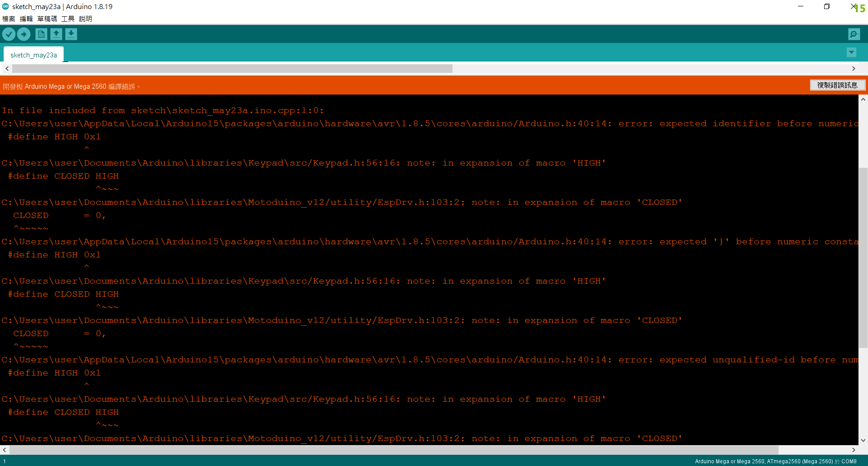Click the Open sketch up-arrow icon
The image size is (868, 466).
pyautogui.click(x=56, y=34)
